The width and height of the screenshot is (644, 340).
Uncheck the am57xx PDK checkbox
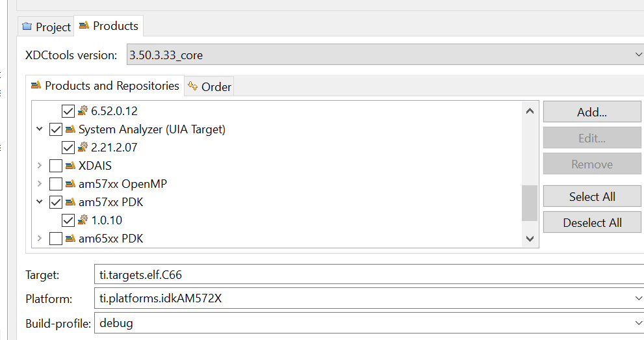tap(56, 202)
